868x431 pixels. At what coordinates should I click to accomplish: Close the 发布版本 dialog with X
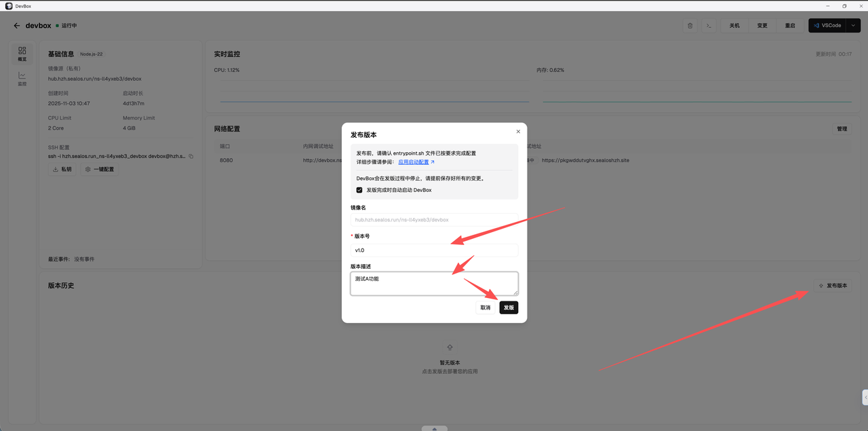[518, 132]
